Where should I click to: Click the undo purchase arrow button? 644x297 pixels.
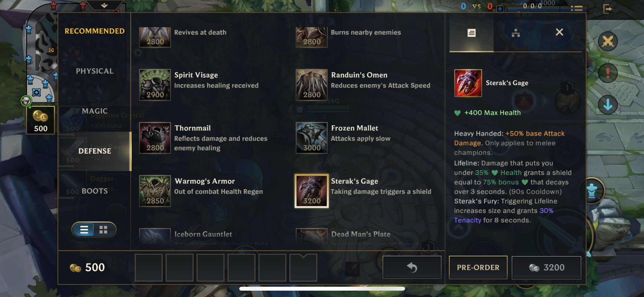tap(412, 267)
